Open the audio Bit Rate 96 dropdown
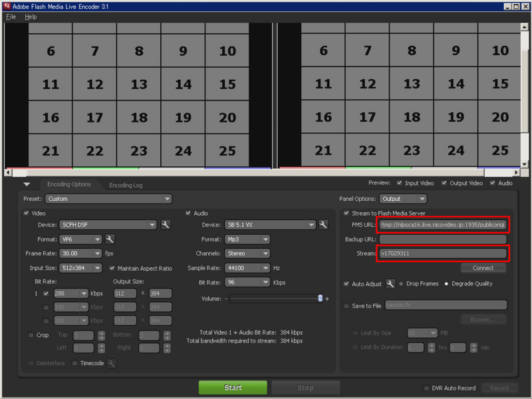This screenshot has width=532, height=399. coord(247,282)
